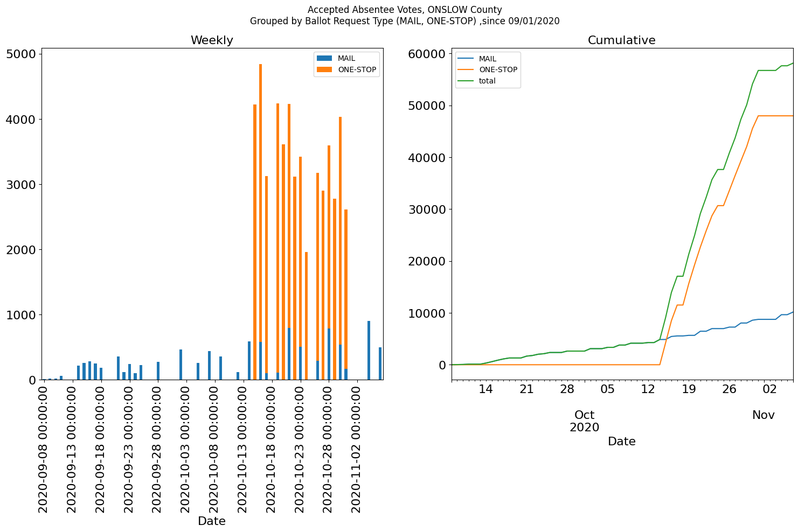Image resolution: width=798 pixels, height=532 pixels.
Task: Click the 'Cumulative' chart title
Action: (x=621, y=40)
